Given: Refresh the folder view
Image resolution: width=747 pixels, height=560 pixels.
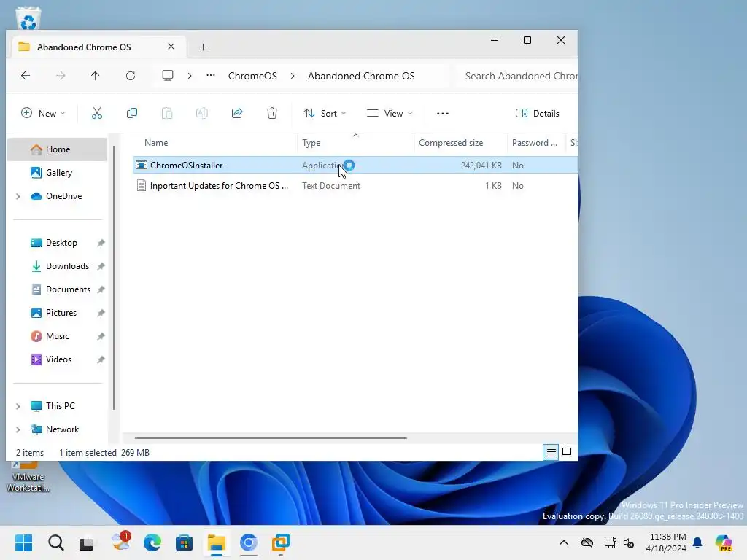Looking at the screenshot, I should 131,76.
